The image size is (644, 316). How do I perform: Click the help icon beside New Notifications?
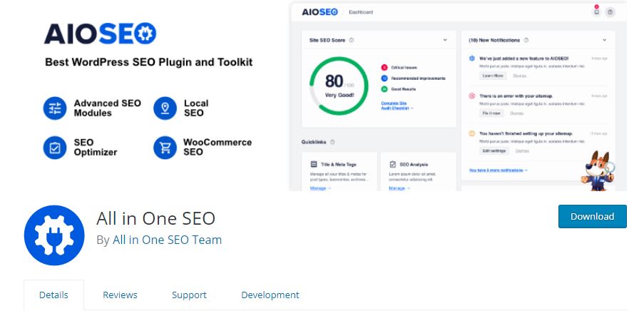tap(526, 40)
